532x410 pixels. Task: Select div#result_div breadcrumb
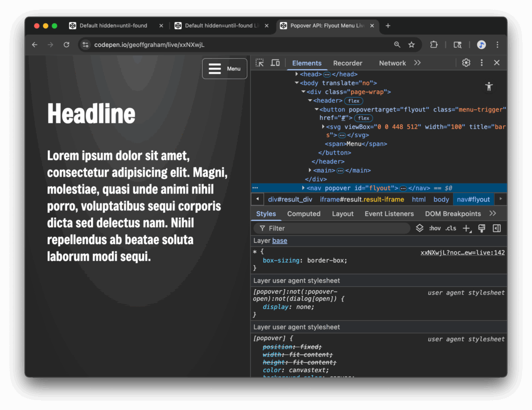click(x=290, y=199)
